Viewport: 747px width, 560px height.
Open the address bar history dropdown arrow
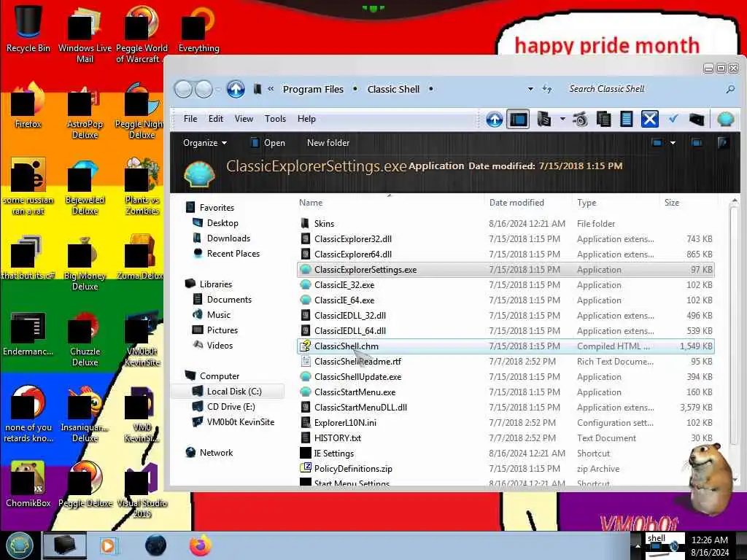tap(530, 89)
